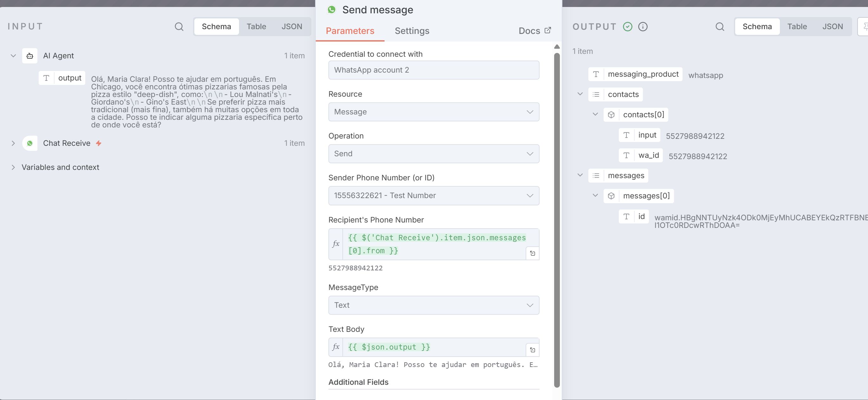
Task: Open the Operation dropdown
Action: (433, 154)
